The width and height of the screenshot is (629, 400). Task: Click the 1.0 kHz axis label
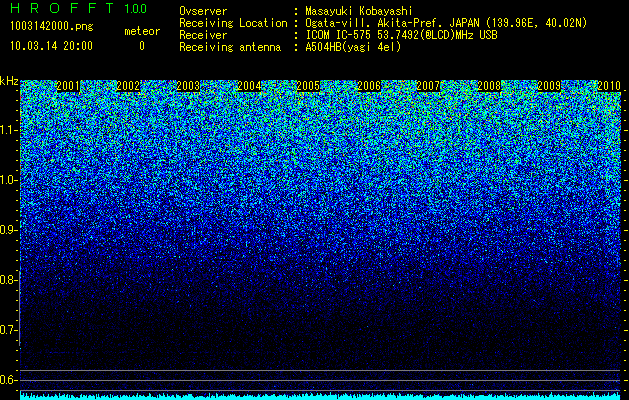tap(8, 180)
